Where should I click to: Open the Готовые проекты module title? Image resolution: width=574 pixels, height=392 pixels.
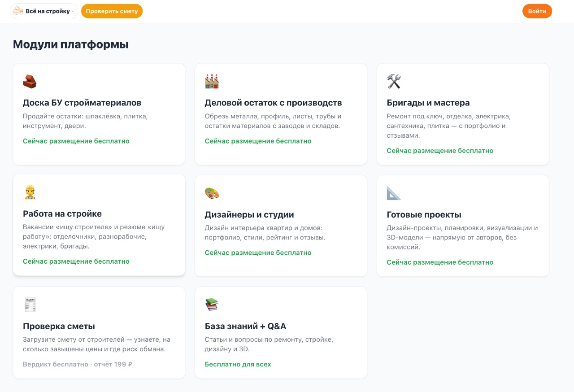(x=424, y=214)
